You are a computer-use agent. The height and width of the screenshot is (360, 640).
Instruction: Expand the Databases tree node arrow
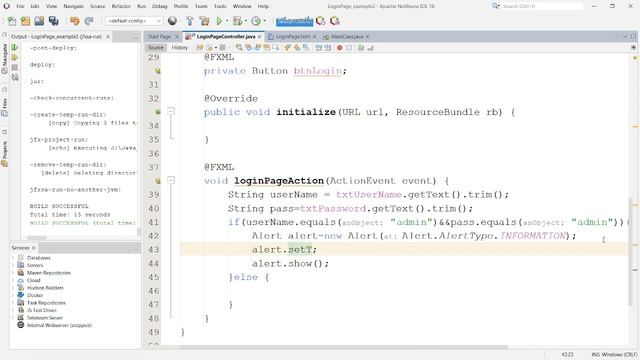click(x=13, y=258)
